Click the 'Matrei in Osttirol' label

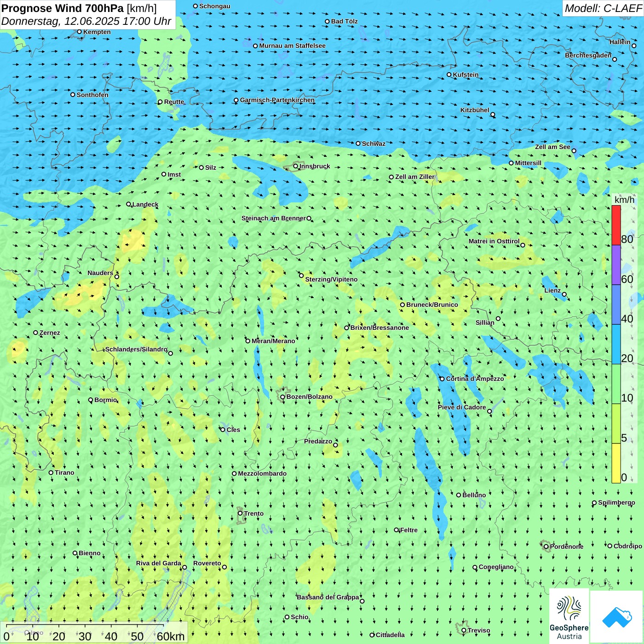494,241
